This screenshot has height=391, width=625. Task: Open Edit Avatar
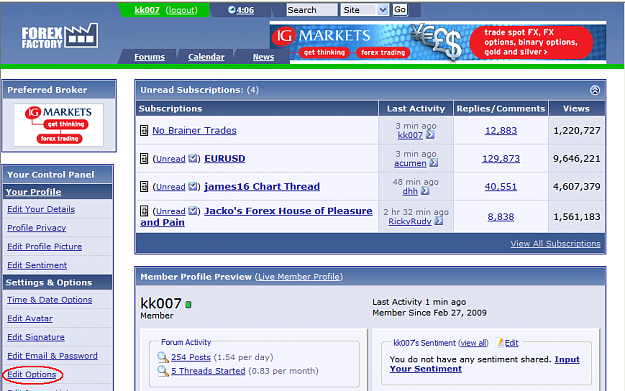pos(30,318)
